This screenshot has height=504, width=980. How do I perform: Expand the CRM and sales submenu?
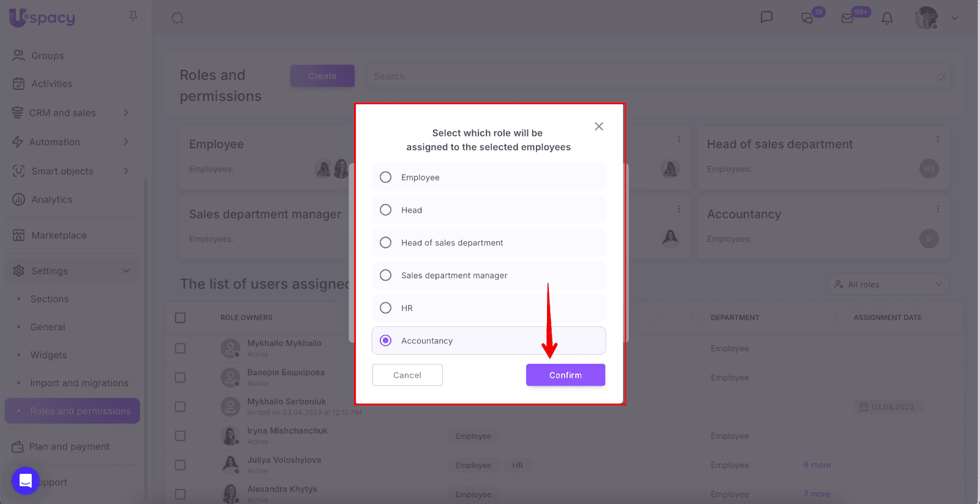126,113
